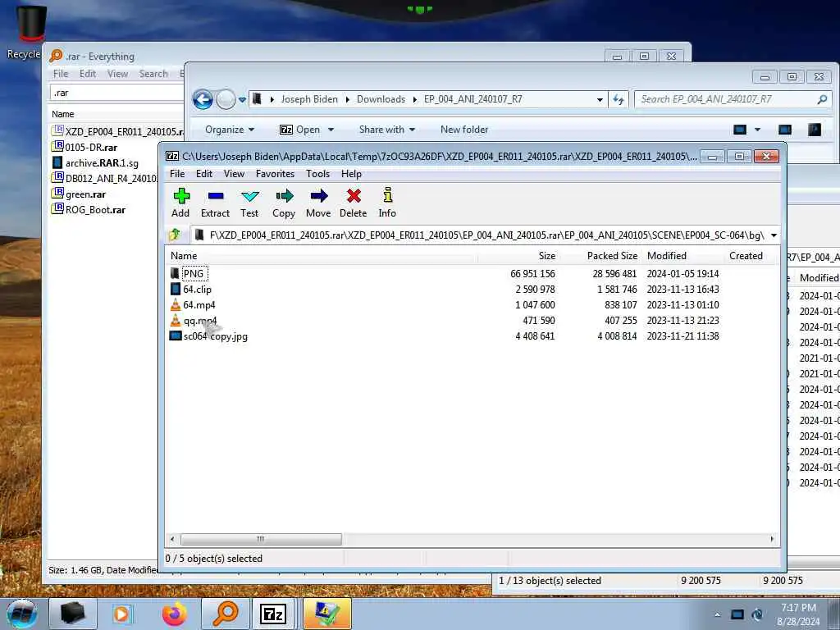The image size is (840, 630).
Task: Refresh the Explorer folder view
Action: coord(619,99)
